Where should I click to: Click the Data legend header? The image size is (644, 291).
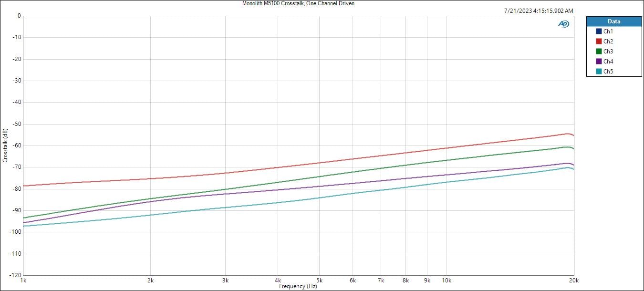[x=614, y=21]
